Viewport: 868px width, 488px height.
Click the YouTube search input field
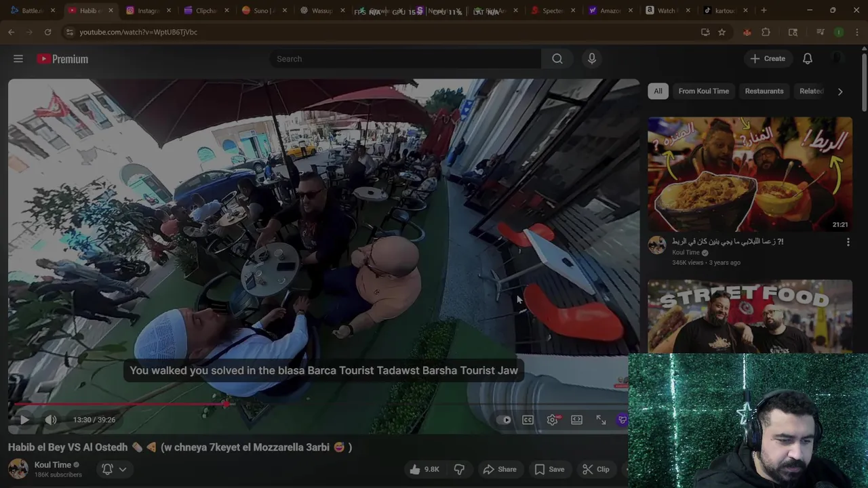405,59
